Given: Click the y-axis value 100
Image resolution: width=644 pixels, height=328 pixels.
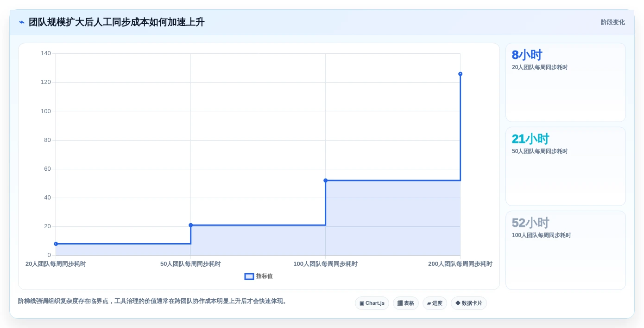Looking at the screenshot, I should [x=46, y=111].
